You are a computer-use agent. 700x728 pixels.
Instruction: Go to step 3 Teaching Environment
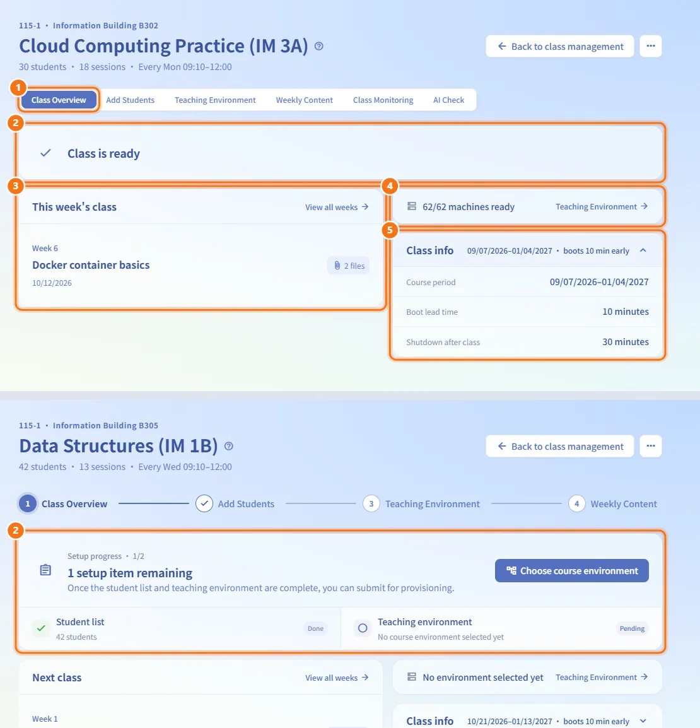coord(421,504)
